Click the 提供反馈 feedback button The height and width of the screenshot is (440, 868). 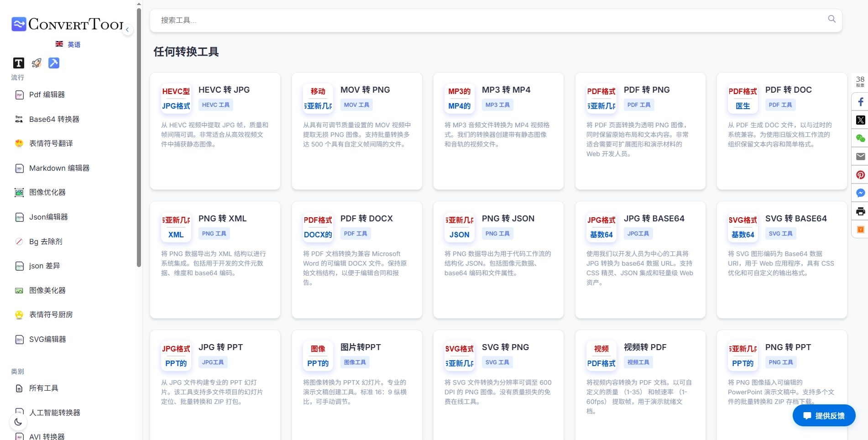pyautogui.click(x=824, y=415)
